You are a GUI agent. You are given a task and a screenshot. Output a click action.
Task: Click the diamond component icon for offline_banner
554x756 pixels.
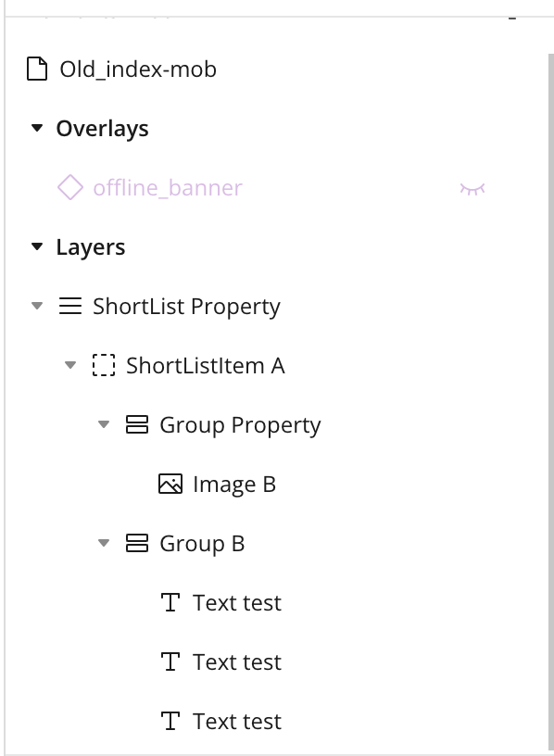click(x=70, y=187)
